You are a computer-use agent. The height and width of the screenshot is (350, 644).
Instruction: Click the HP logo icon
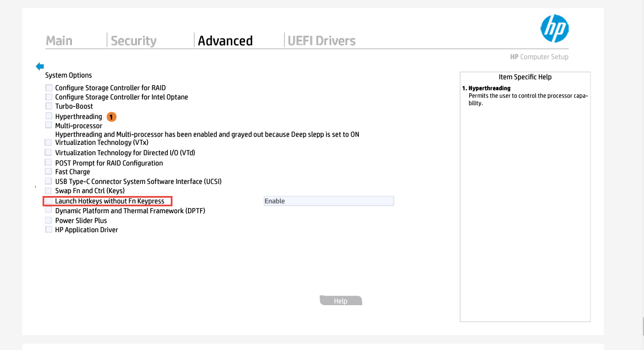coord(554,29)
